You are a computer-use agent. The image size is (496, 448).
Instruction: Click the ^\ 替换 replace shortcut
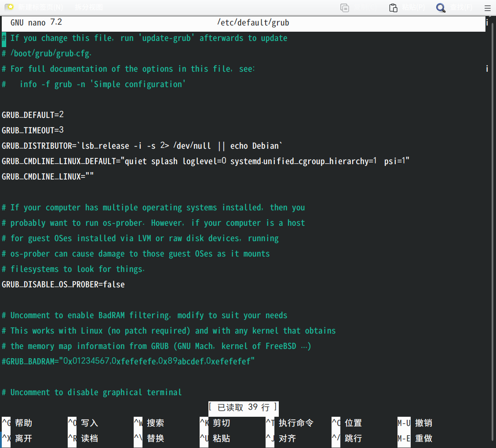click(149, 438)
